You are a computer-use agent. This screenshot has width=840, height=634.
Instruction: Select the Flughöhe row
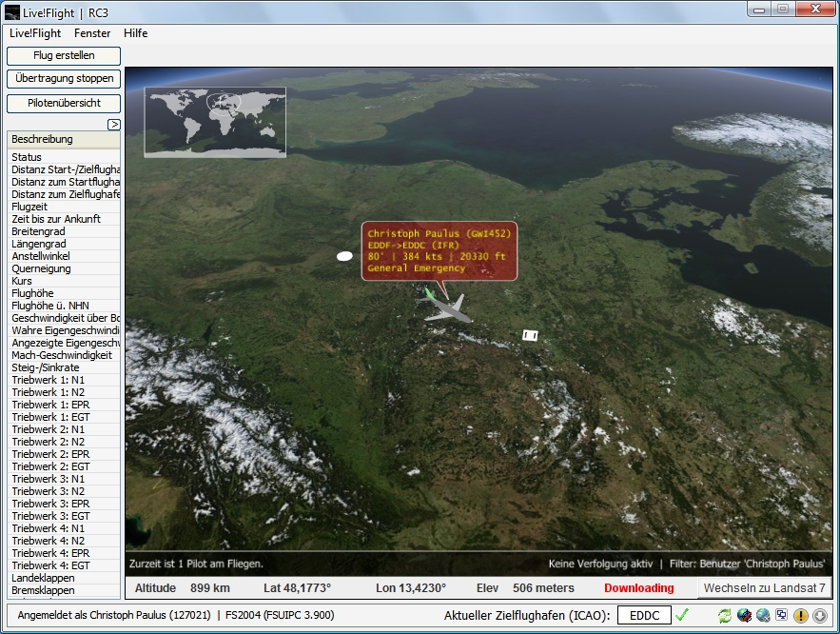tap(64, 293)
